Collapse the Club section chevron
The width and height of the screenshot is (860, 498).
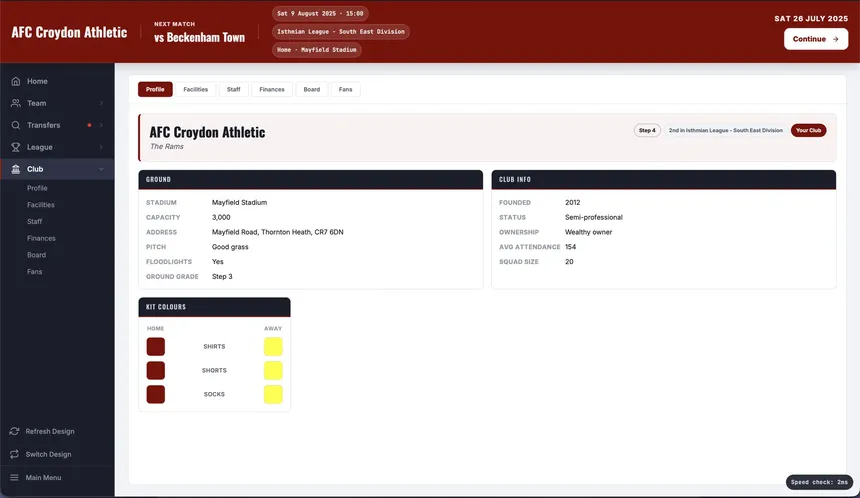point(101,169)
